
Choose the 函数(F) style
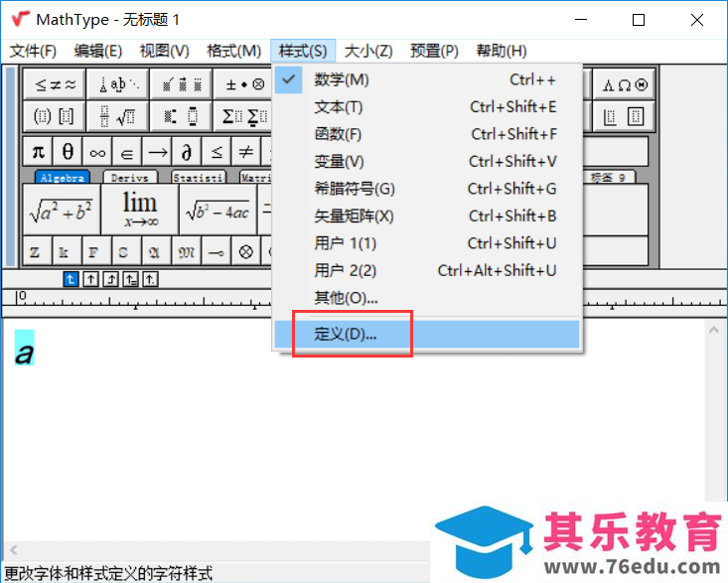(427, 134)
